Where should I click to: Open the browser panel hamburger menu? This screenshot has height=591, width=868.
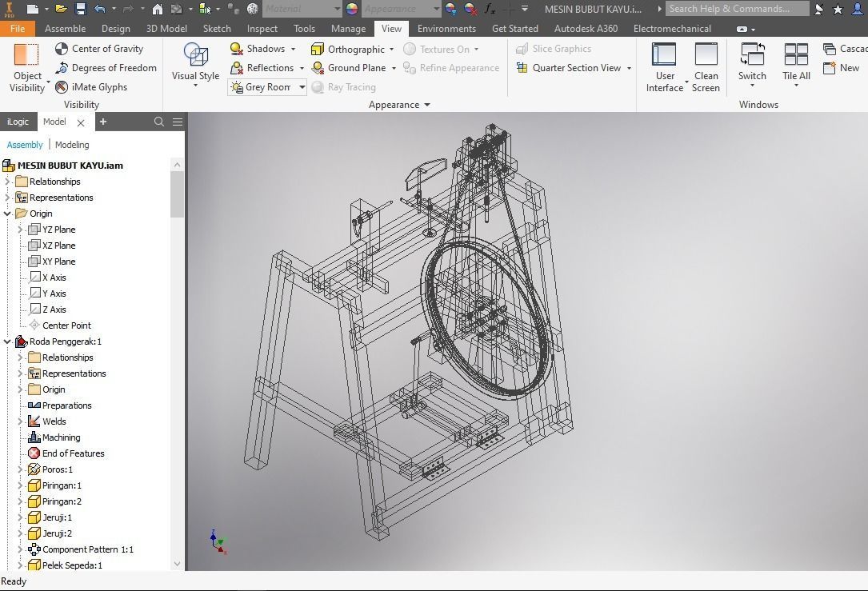[177, 122]
